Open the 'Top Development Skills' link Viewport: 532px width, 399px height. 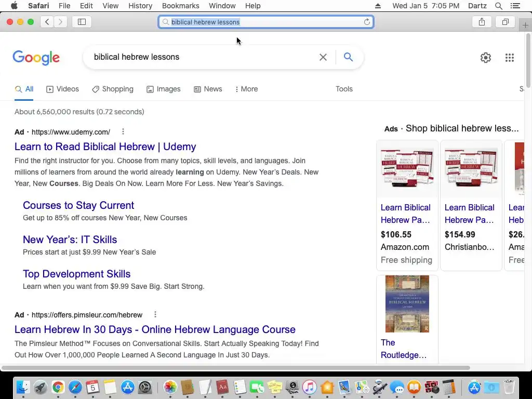(77, 274)
